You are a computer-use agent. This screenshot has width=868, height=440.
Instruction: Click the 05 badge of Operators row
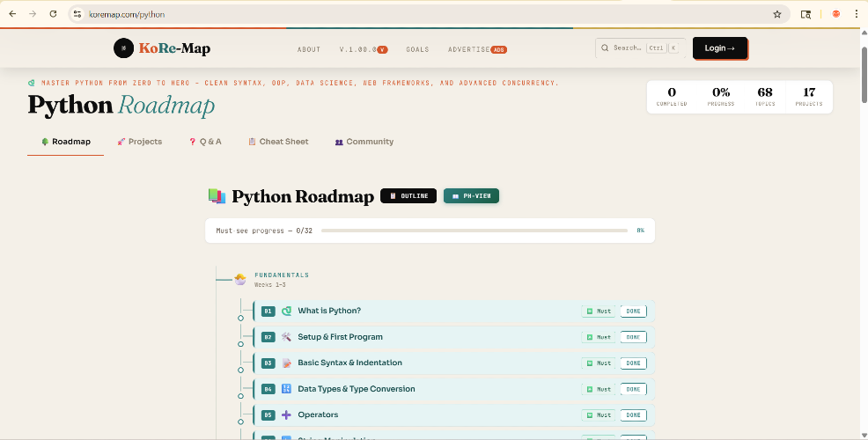268,414
